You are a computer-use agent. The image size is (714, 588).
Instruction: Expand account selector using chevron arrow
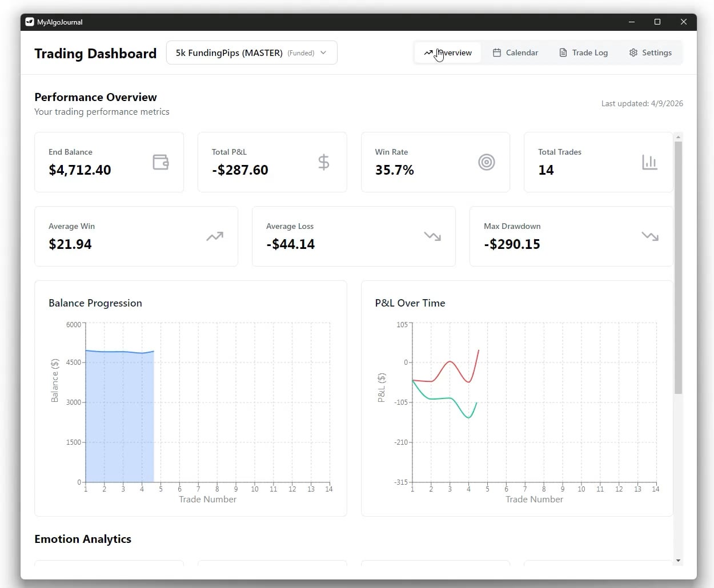[323, 53]
